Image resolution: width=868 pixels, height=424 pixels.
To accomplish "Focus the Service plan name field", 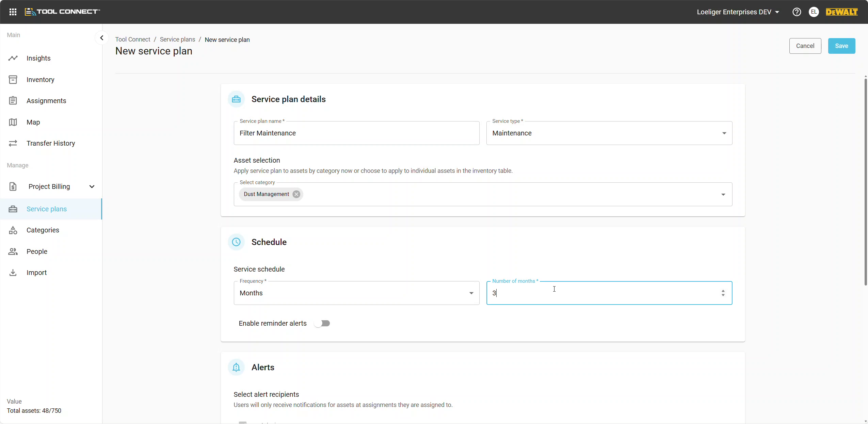I will point(356,133).
